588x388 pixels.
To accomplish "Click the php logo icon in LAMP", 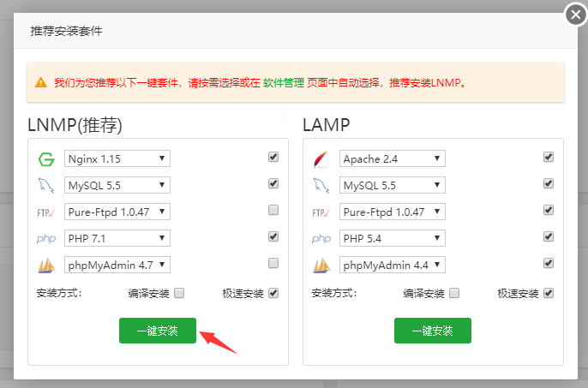I will pos(321,239).
